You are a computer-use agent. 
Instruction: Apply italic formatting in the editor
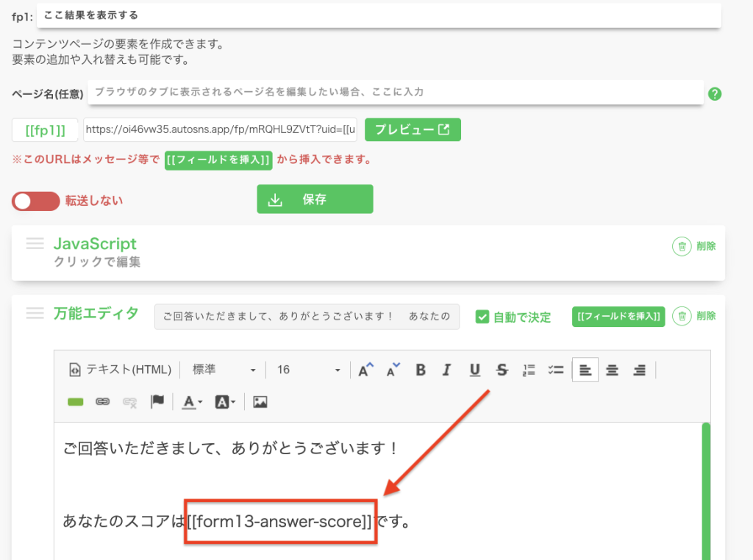pos(446,370)
